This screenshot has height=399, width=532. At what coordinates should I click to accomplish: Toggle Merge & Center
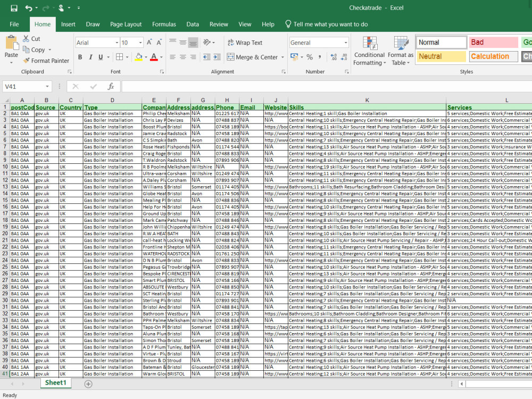point(252,57)
